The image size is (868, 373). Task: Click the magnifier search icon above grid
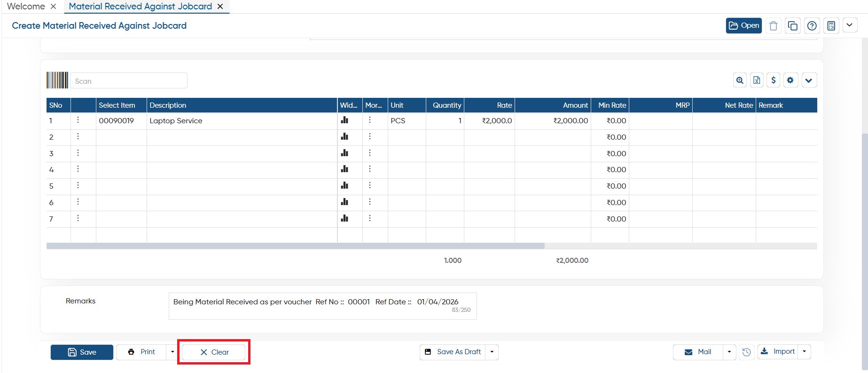click(x=740, y=80)
